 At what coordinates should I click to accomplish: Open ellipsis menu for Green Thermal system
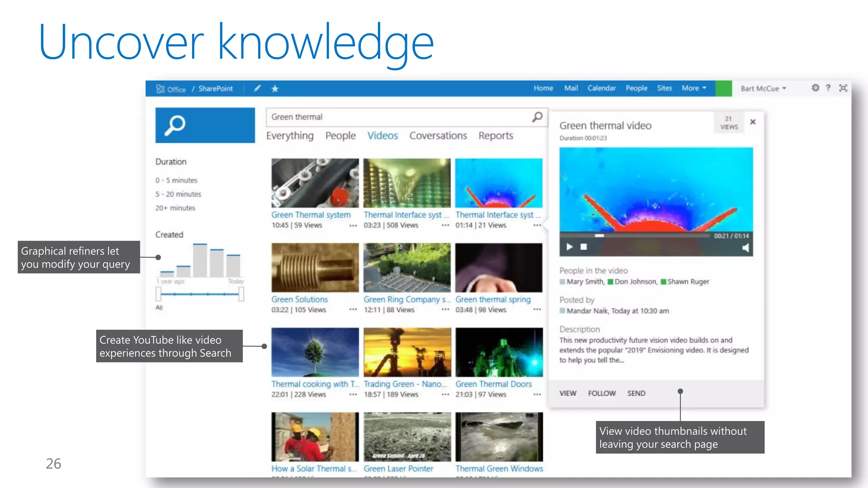pos(353,226)
